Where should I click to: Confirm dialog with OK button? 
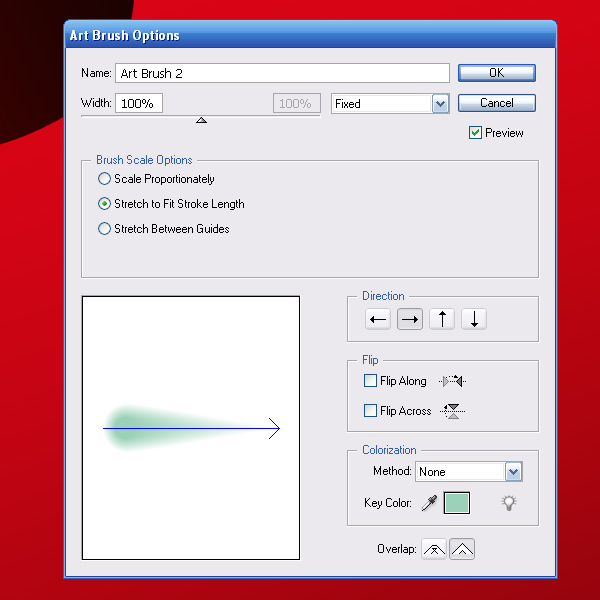tap(497, 73)
